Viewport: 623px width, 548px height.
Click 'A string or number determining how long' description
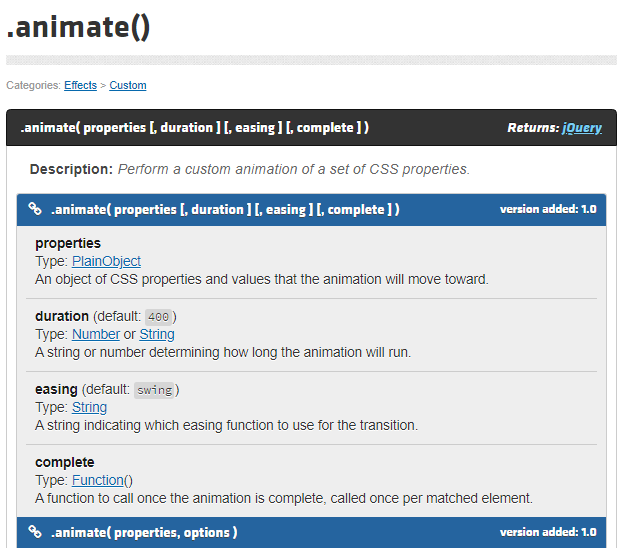(x=223, y=352)
